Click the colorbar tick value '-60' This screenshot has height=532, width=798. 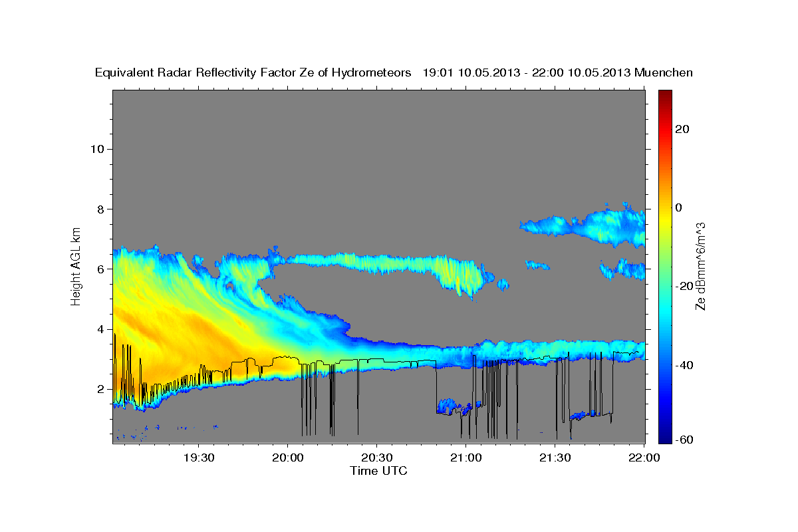click(684, 439)
